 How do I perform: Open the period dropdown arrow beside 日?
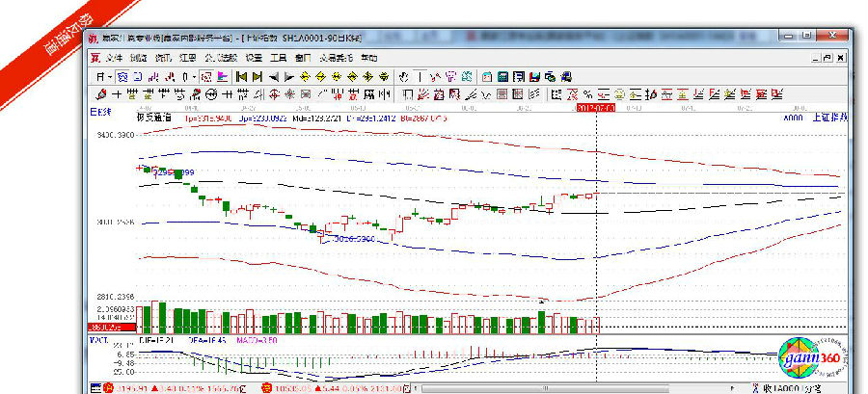[x=111, y=76]
